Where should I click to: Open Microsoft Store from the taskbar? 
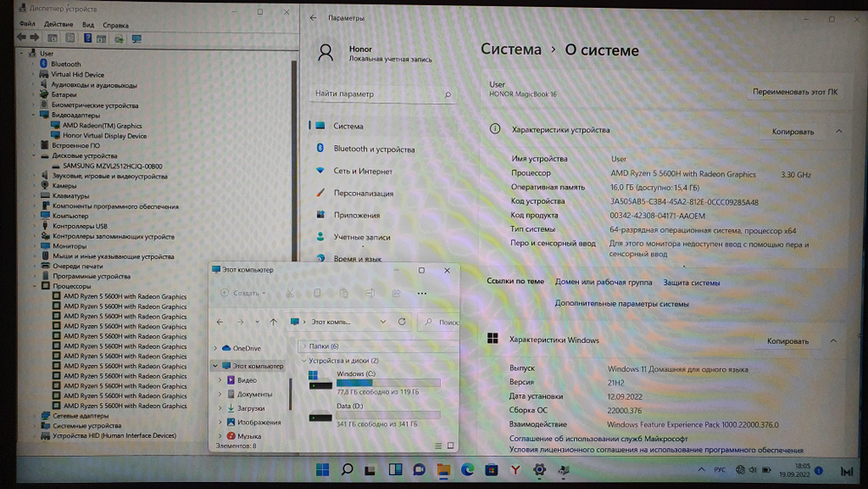(491, 470)
